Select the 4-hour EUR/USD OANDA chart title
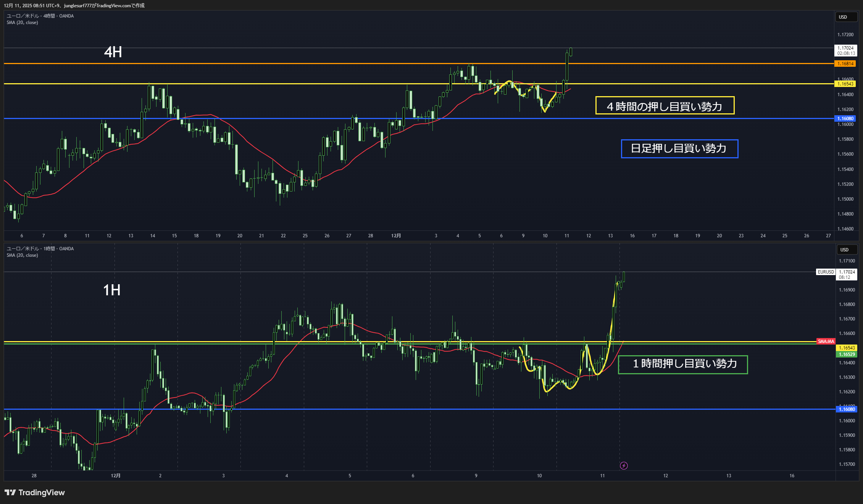Image resolution: width=863 pixels, height=504 pixels. 40,16
